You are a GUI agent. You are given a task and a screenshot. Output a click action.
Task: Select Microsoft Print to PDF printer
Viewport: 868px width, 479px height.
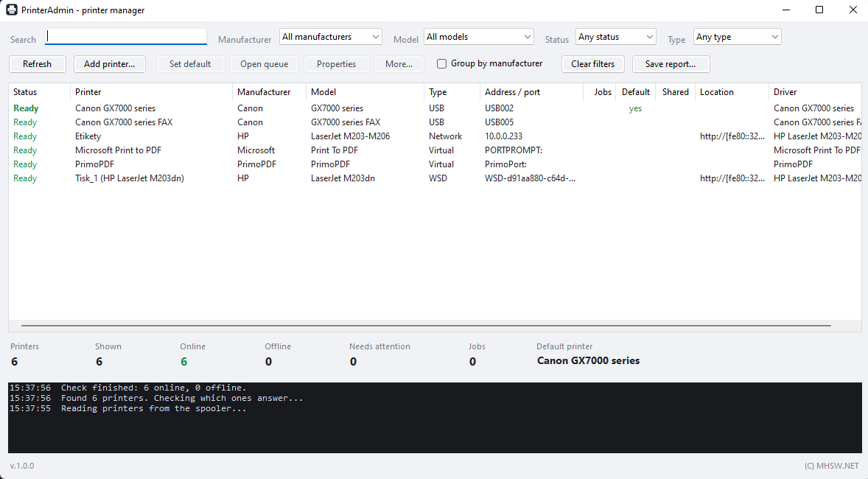(x=435, y=150)
